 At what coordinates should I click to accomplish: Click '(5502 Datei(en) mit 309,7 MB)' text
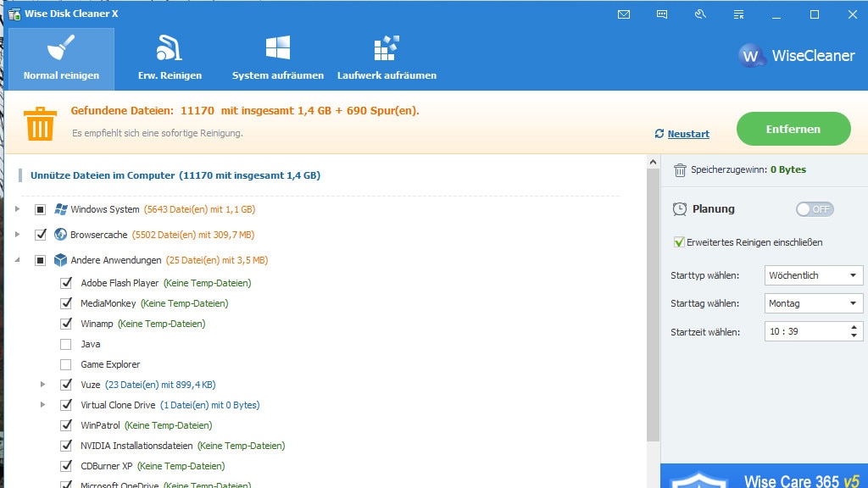[x=193, y=235]
